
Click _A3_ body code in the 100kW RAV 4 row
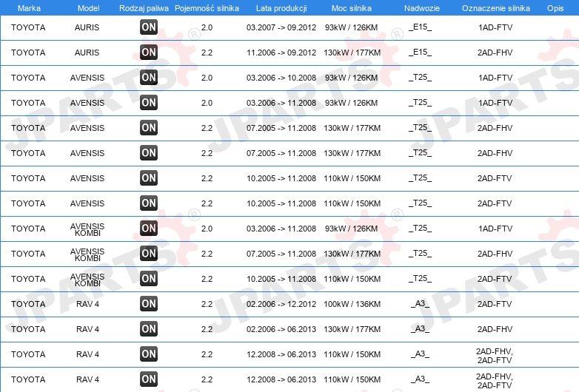click(421, 303)
